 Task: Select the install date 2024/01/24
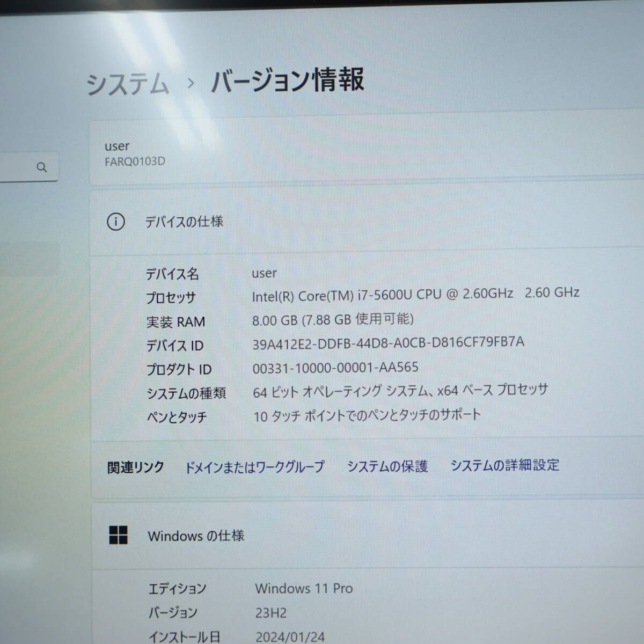pyautogui.click(x=290, y=637)
